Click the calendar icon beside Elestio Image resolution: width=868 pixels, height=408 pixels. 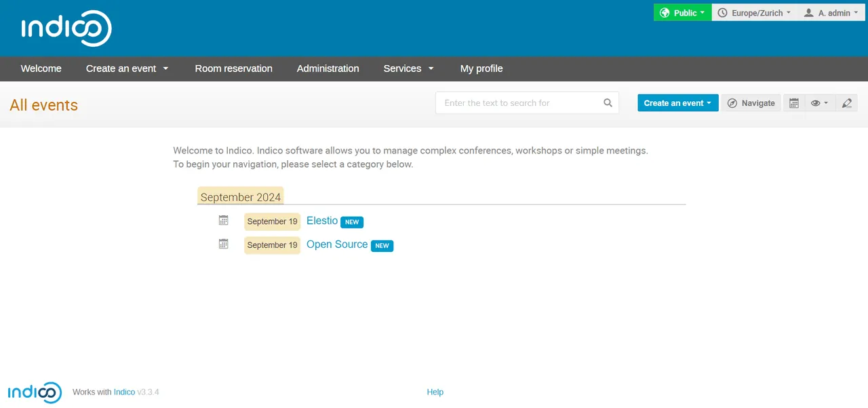pyautogui.click(x=224, y=220)
